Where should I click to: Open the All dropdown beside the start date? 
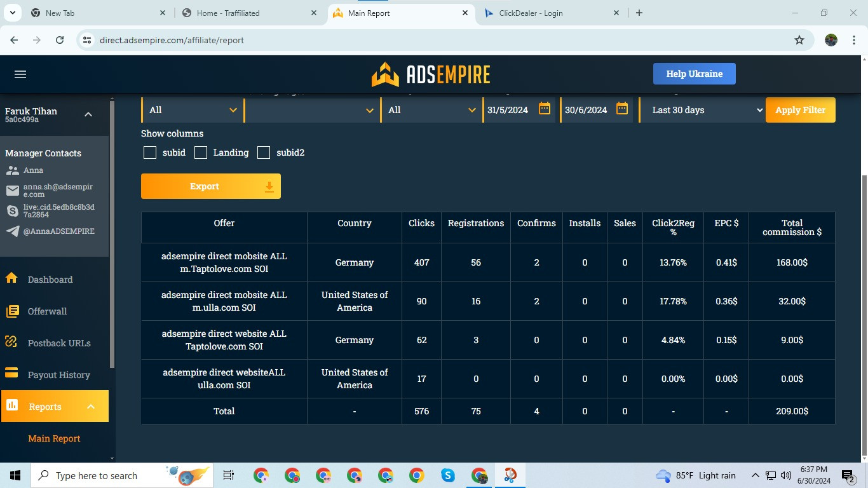tap(431, 110)
